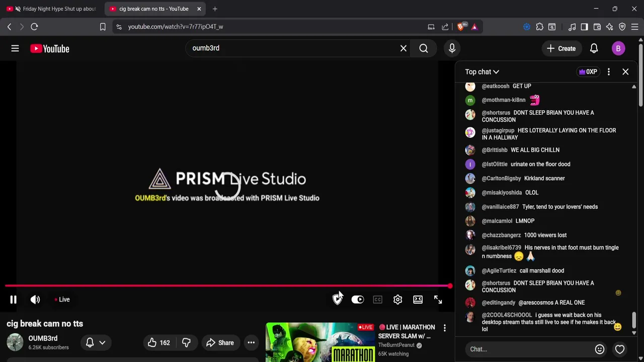Viewport: 644px width, 362px height.
Task: Open the OUMB3rd channel name link
Action: coord(43,338)
